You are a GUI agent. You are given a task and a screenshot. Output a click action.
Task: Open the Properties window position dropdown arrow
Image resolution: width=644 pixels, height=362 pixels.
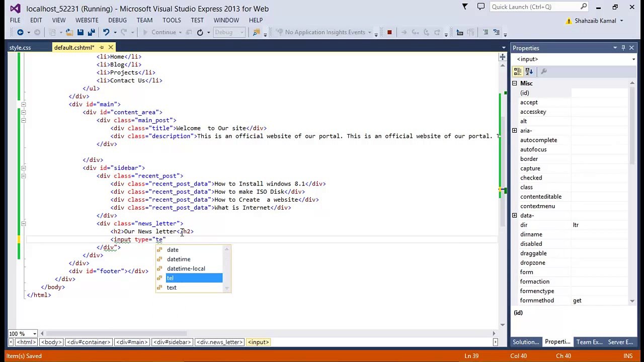(615, 48)
